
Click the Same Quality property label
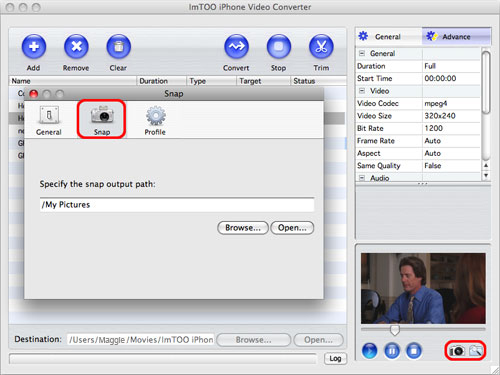(x=379, y=166)
